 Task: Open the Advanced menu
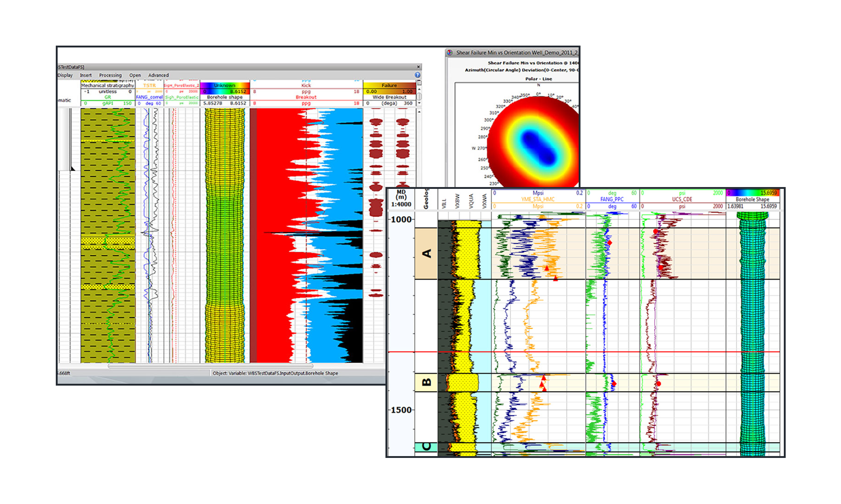[x=158, y=75]
